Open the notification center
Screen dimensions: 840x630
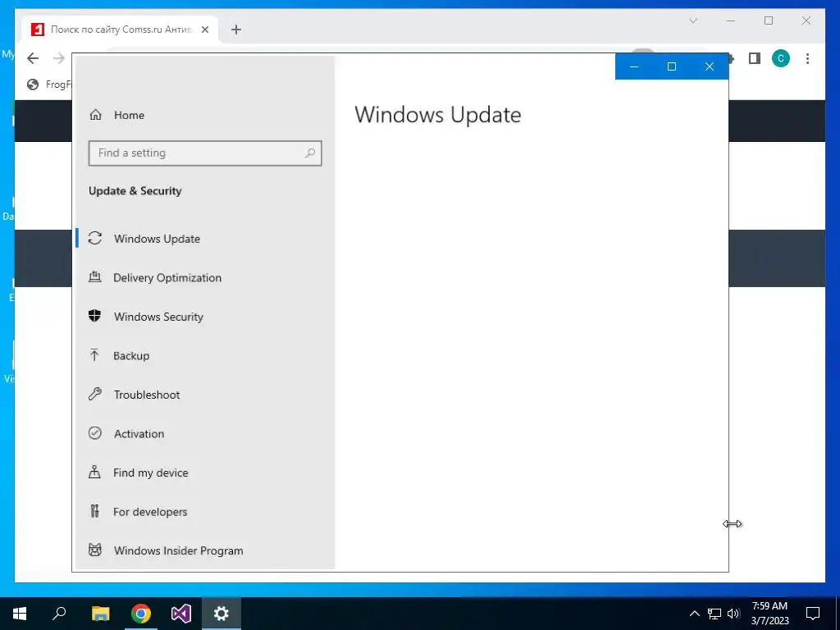click(813, 614)
